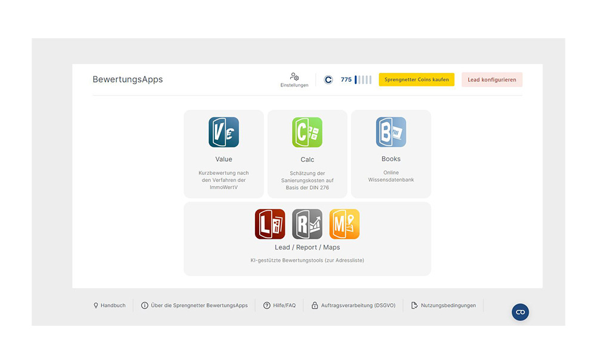This screenshot has width=597, height=364.
Task: Open Über die Sprengnetter BewertungsApps link
Action: click(199, 306)
